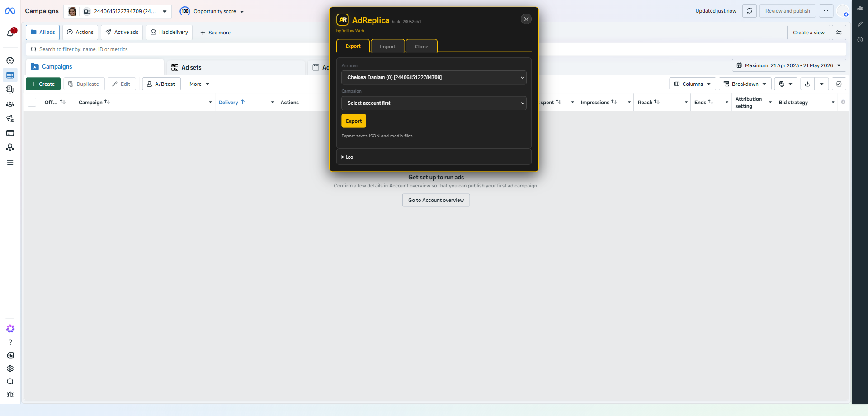Viewport: 868px width, 416px height.
Task: Open the Billing card icon
Action: [x=10, y=133]
